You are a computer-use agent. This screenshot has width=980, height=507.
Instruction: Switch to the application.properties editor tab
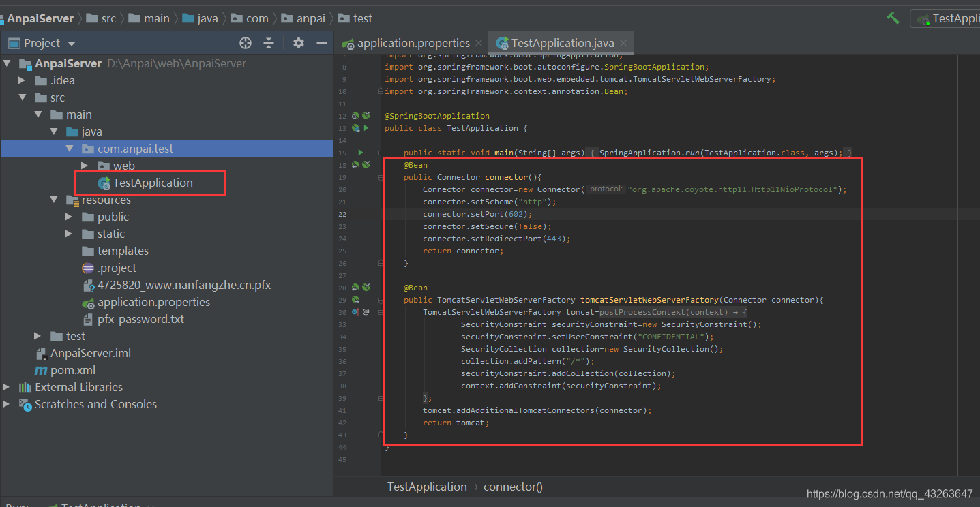413,43
